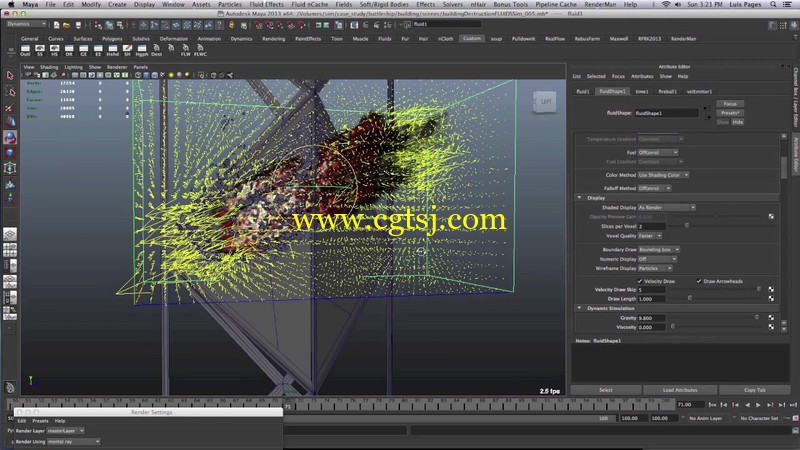
Task: Click the LEFT view cube
Action: (x=545, y=102)
